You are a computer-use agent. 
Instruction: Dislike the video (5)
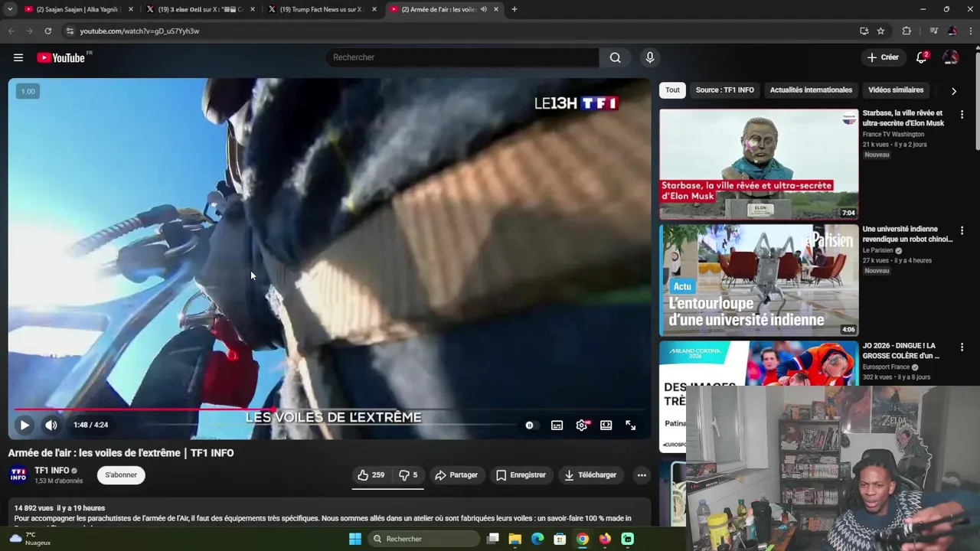pyautogui.click(x=409, y=475)
